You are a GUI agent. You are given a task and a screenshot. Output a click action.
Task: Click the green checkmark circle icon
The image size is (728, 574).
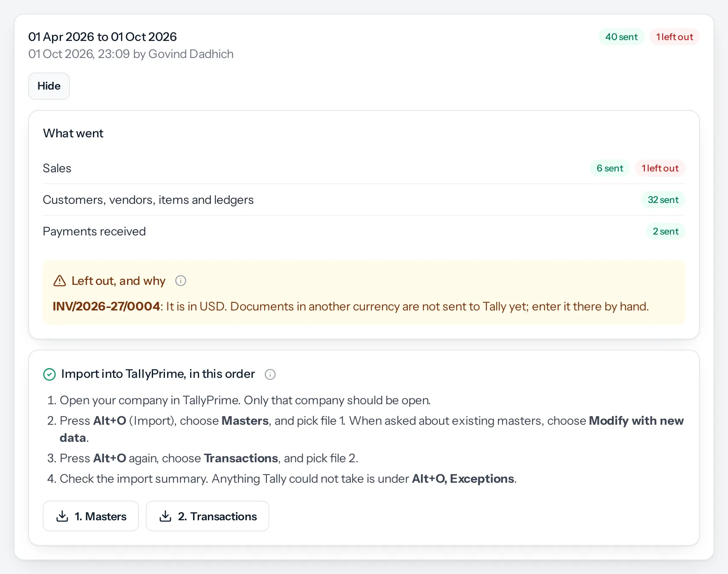(x=49, y=374)
